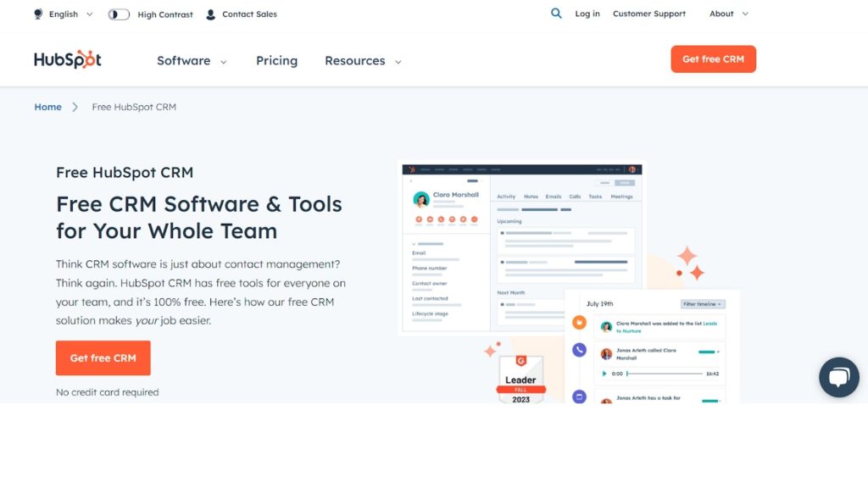Go to the Home breadcrumb
The width and height of the screenshot is (868, 488).
47,107
